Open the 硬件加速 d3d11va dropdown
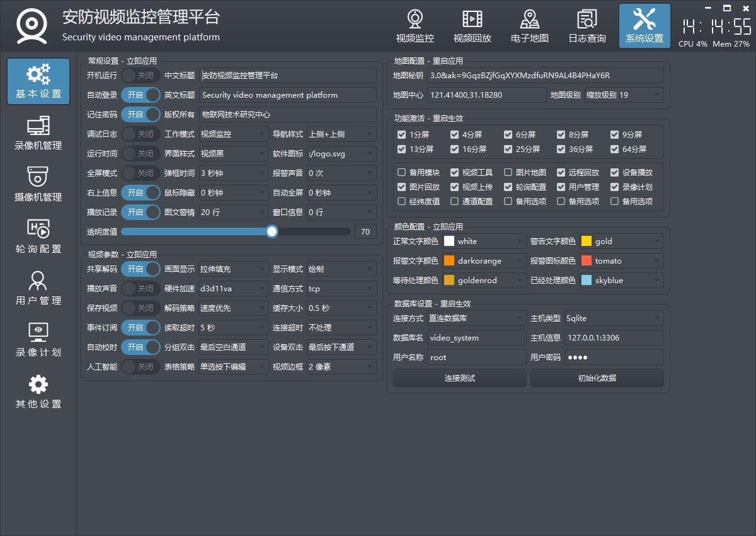Image resolution: width=756 pixels, height=536 pixels. point(233,289)
